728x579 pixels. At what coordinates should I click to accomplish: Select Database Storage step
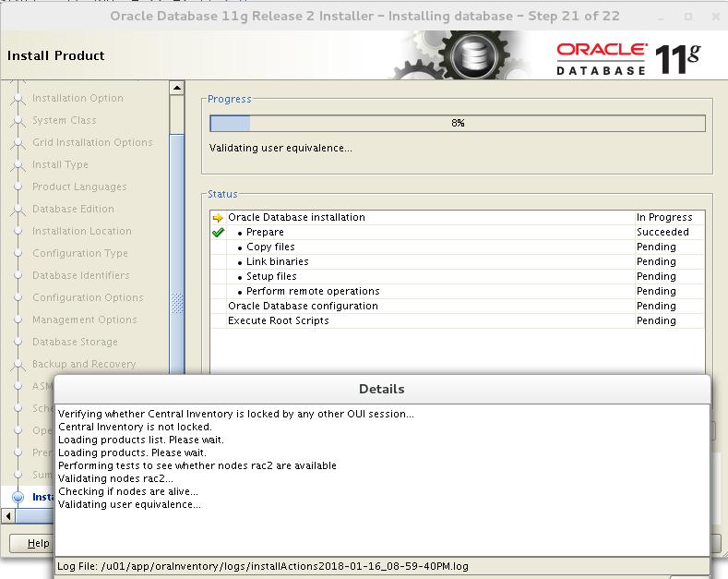pos(75,342)
